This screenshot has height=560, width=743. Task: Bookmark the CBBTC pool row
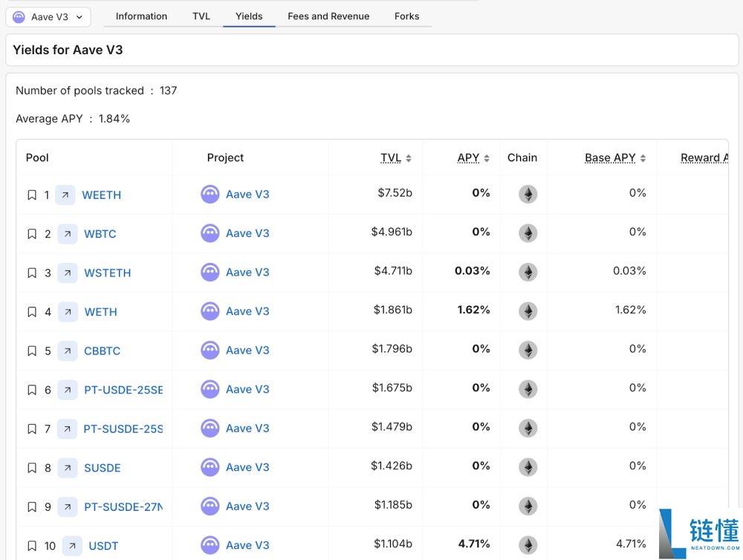coord(32,351)
